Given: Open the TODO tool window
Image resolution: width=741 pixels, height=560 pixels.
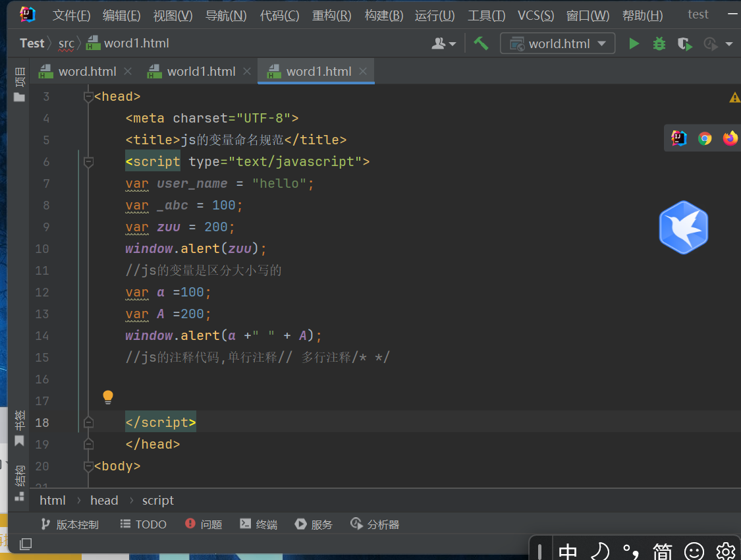Looking at the screenshot, I should [x=143, y=524].
